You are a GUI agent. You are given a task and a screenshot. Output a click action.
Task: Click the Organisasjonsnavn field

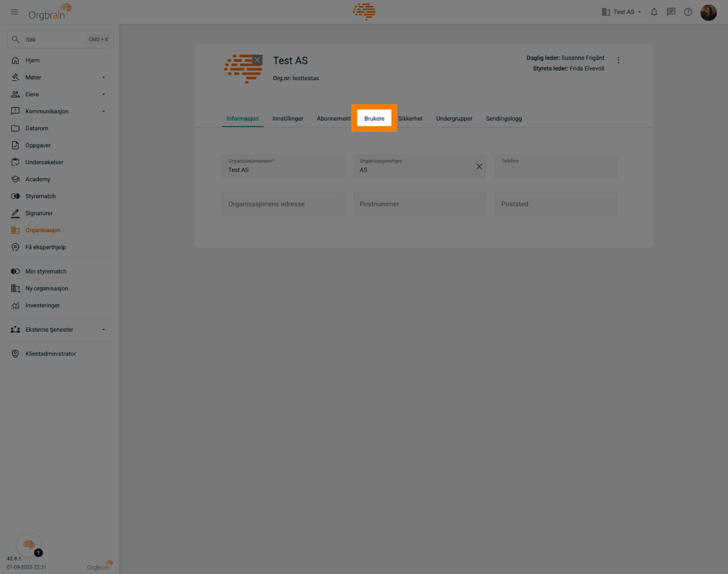(x=283, y=166)
